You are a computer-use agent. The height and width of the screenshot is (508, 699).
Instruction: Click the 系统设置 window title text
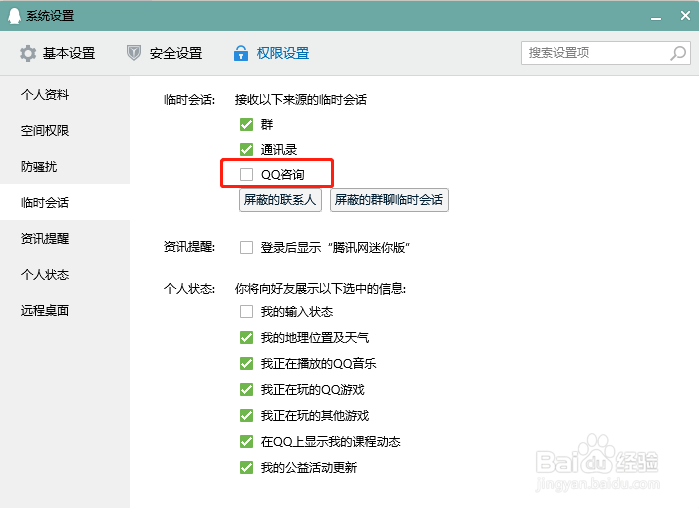pos(50,16)
